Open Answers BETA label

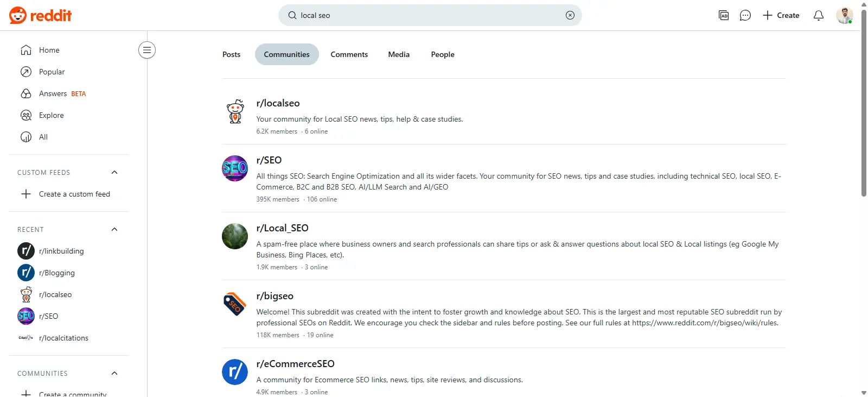pos(62,93)
